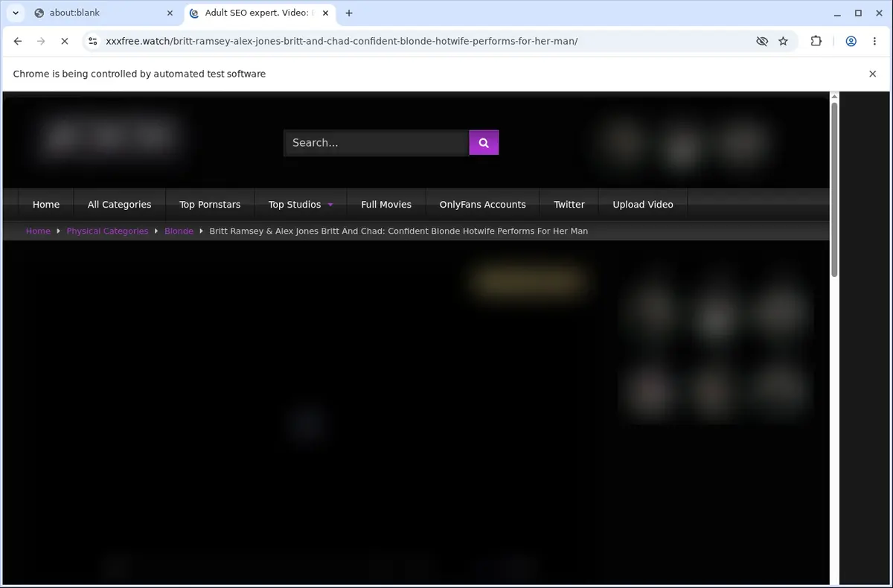Bookmark this page with star icon

[783, 42]
